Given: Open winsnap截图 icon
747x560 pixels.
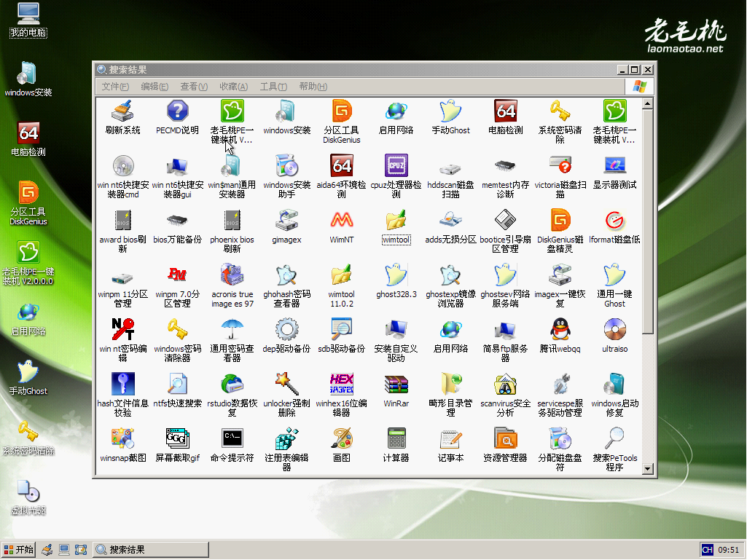Looking at the screenshot, I should coord(123,438).
